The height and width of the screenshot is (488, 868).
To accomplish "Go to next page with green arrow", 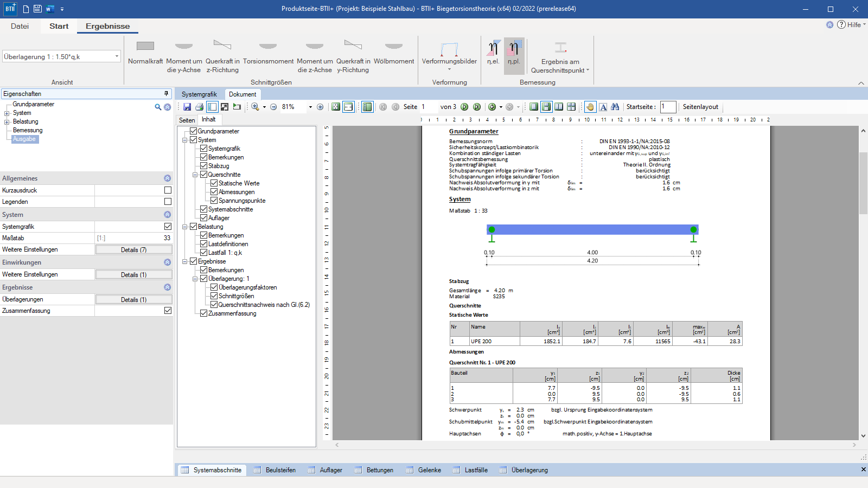I will 464,107.
